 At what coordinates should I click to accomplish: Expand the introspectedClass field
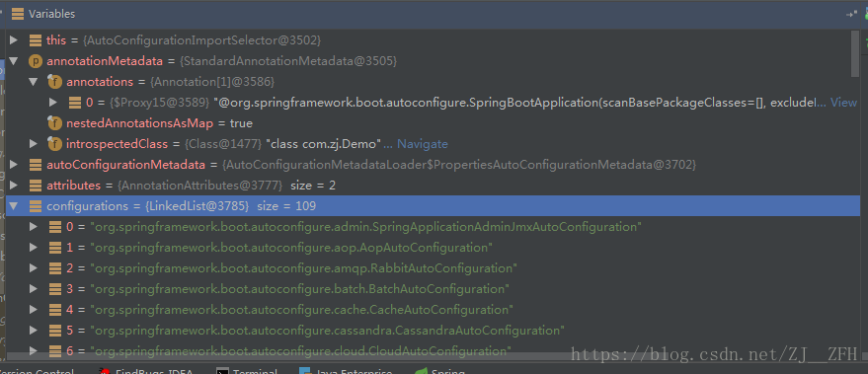coord(34,144)
